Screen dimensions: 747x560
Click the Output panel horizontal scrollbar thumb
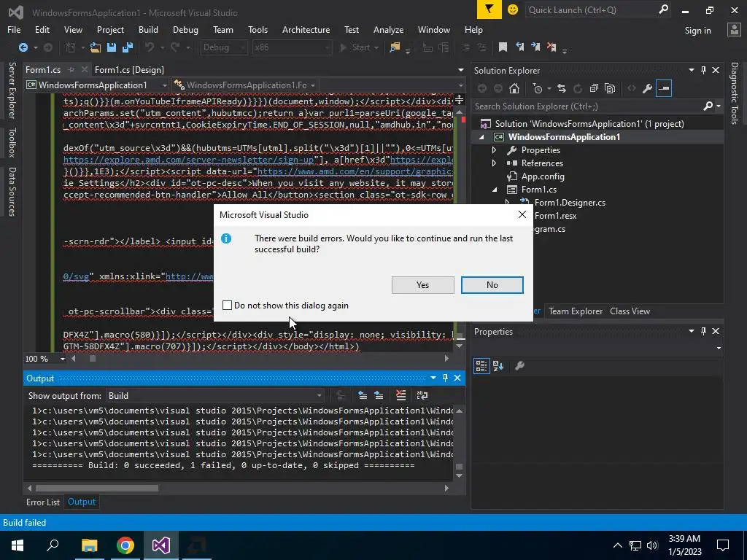click(x=97, y=488)
